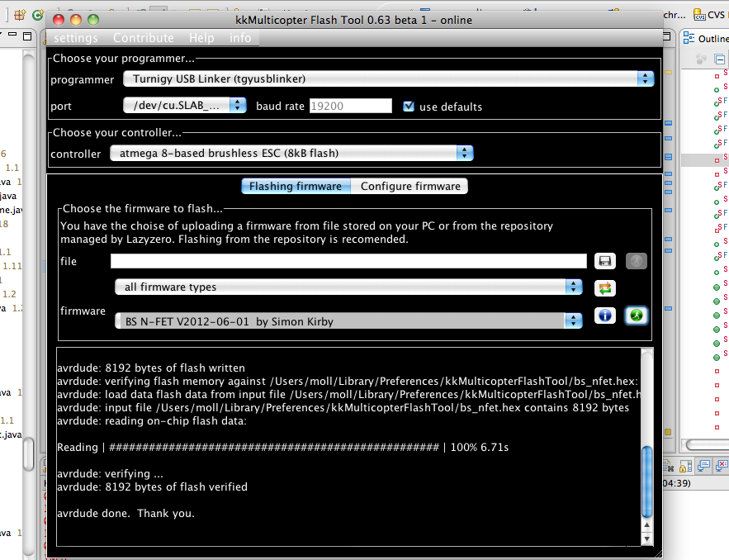The height and width of the screenshot is (560, 729).
Task: Create a new Java package in Eclipse
Action: [x=18, y=14]
